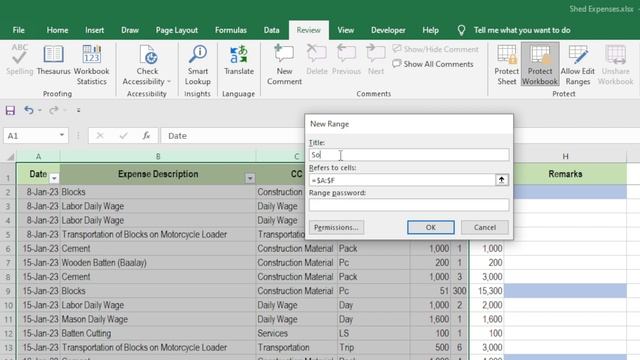Select column A header
This screenshot has width=640, height=360.
point(38,156)
